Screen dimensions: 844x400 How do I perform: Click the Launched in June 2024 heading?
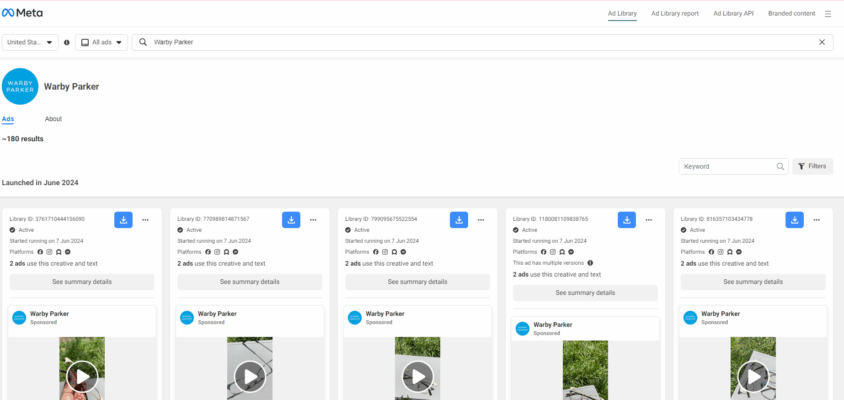(40, 183)
